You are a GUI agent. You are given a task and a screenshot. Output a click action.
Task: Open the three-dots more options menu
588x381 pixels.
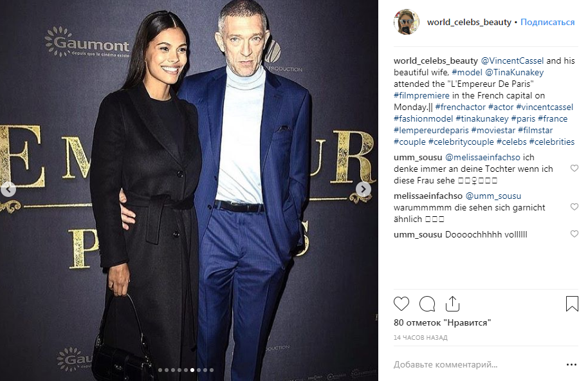tap(571, 364)
